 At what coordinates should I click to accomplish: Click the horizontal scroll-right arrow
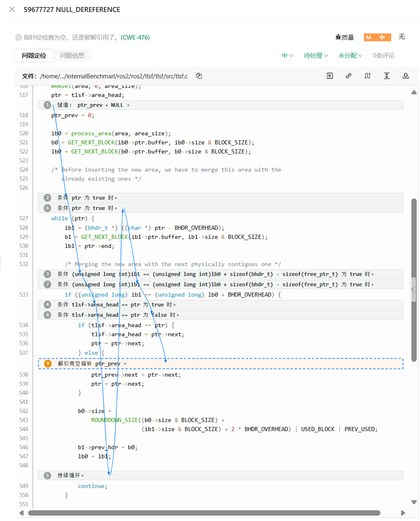click(x=403, y=513)
